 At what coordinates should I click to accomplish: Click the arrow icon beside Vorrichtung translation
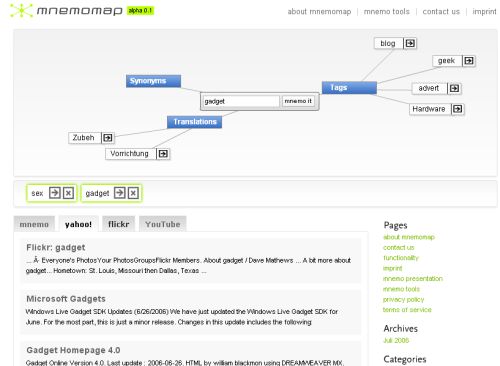(163, 154)
